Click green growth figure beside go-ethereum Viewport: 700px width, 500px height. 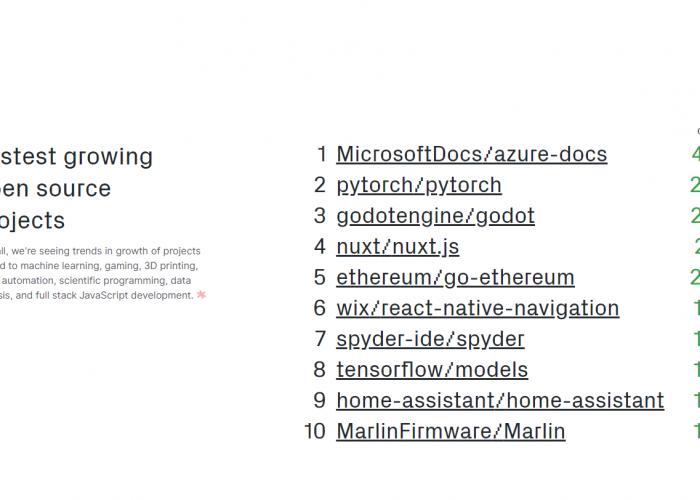pos(695,277)
